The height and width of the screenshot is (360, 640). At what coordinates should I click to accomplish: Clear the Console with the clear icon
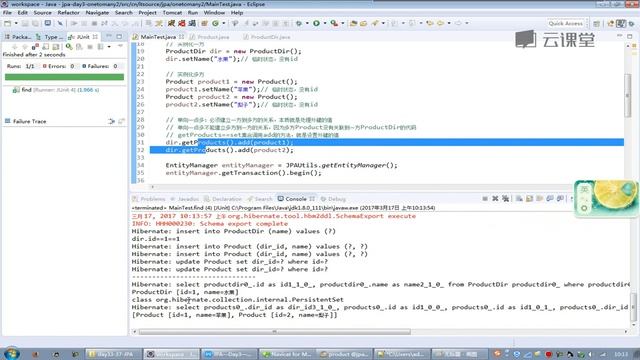519,199
